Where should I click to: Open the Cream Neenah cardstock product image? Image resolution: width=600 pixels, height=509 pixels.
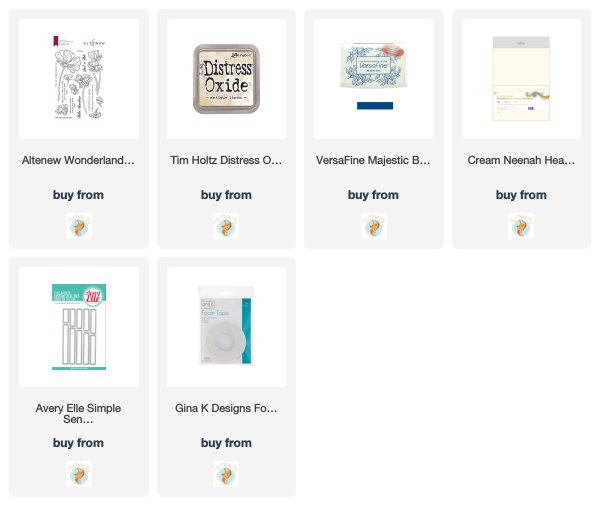[521, 79]
